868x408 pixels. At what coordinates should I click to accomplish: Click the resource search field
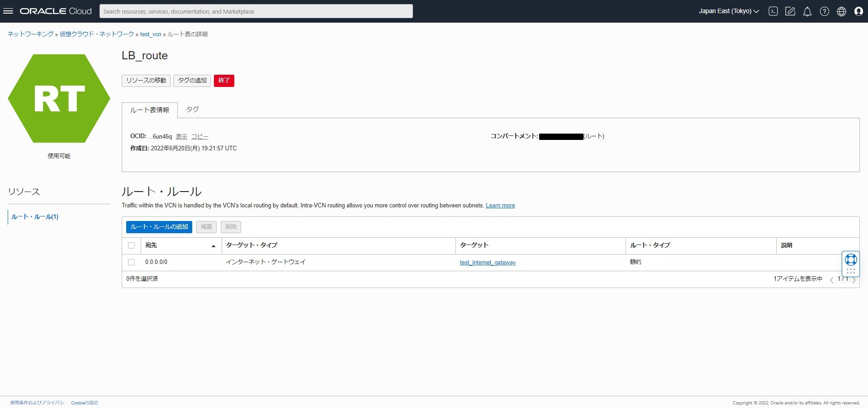256,11
